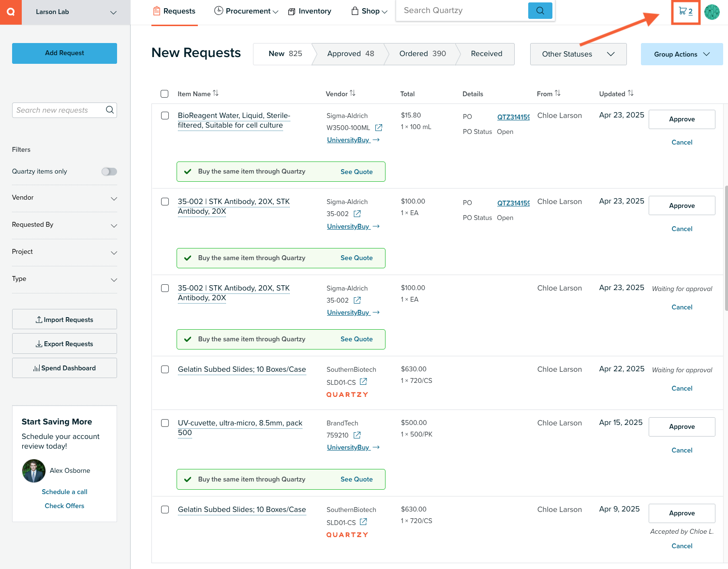Open the UV-cuvette item name link
728x569 pixels.
click(x=240, y=428)
